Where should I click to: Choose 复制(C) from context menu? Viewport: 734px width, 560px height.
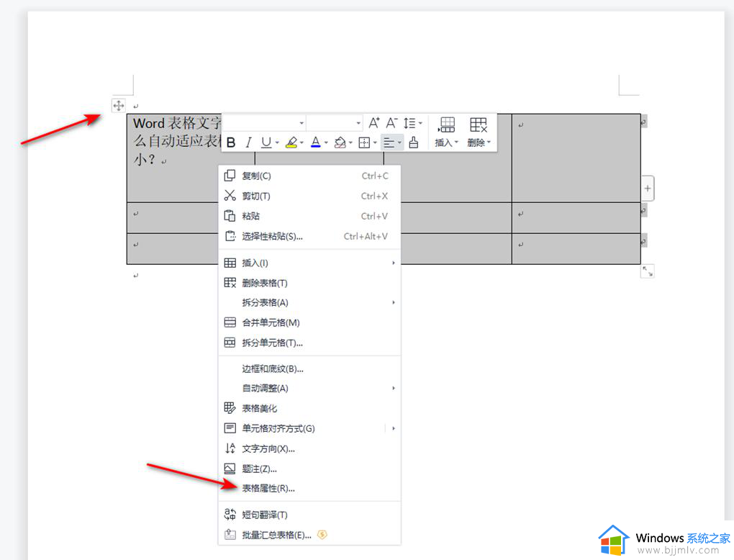point(309,176)
